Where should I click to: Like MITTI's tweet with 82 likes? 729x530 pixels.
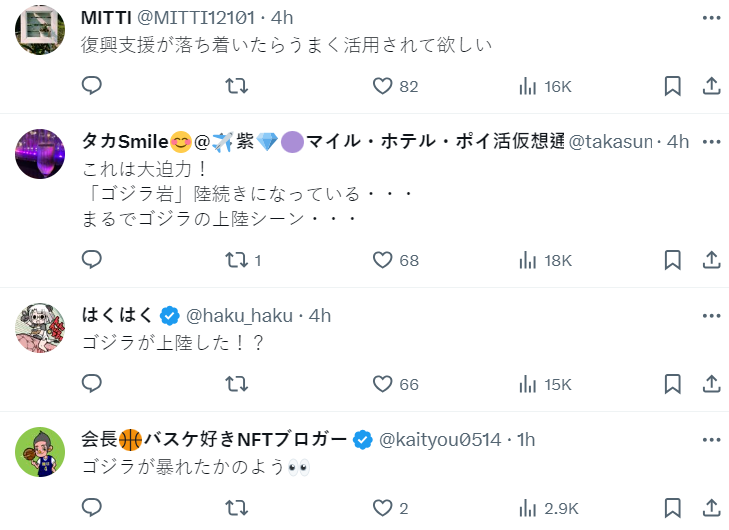(x=382, y=86)
